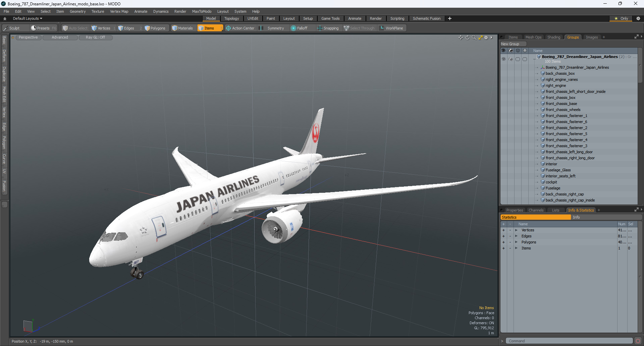
Task: Toggle Select Through
Action: (x=359, y=28)
